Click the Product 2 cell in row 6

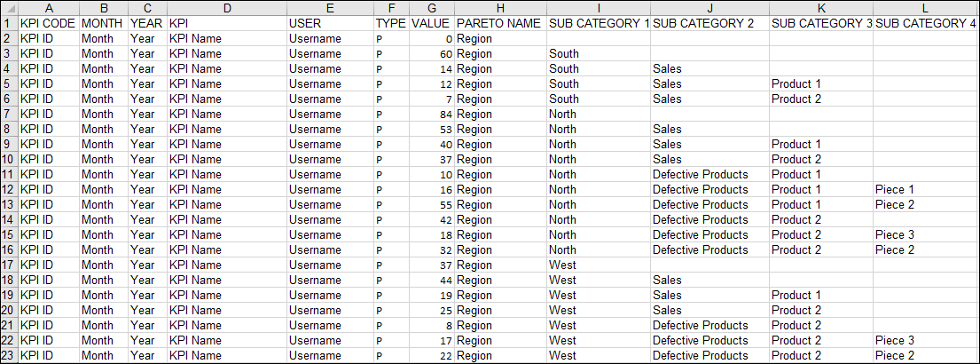(x=821, y=99)
